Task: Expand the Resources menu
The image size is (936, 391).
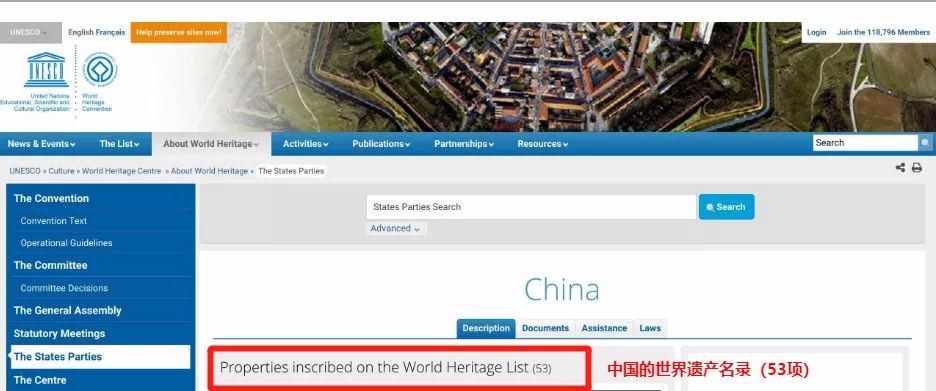Action: point(543,144)
